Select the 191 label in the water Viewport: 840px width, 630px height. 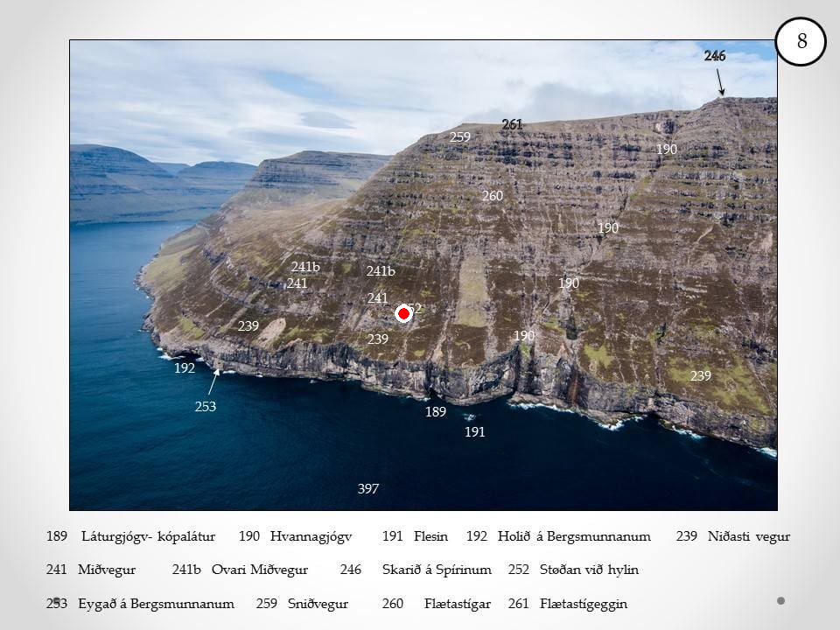click(x=474, y=432)
